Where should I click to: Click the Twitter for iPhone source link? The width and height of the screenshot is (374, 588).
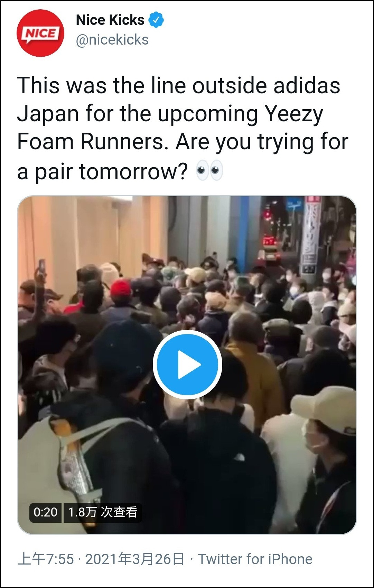[x=255, y=559]
